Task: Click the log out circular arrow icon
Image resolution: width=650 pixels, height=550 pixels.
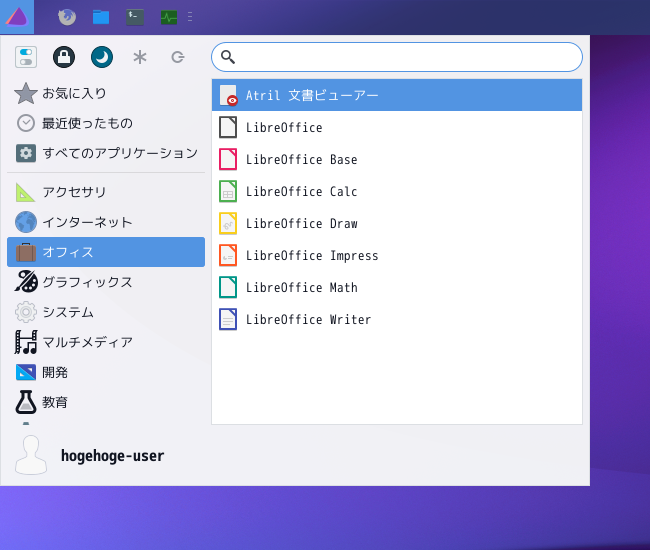Action: [x=178, y=57]
